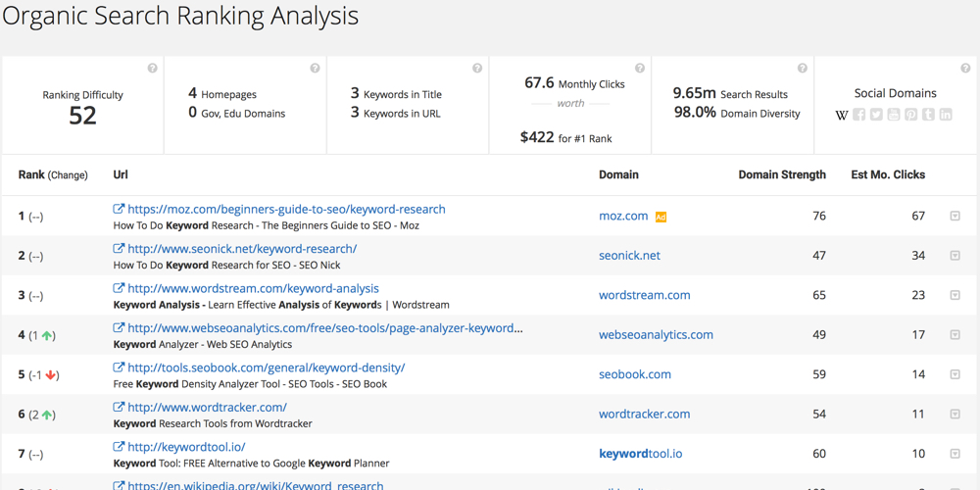Click the LinkedIn social domain icon
The width and height of the screenshot is (980, 490).
946,115
